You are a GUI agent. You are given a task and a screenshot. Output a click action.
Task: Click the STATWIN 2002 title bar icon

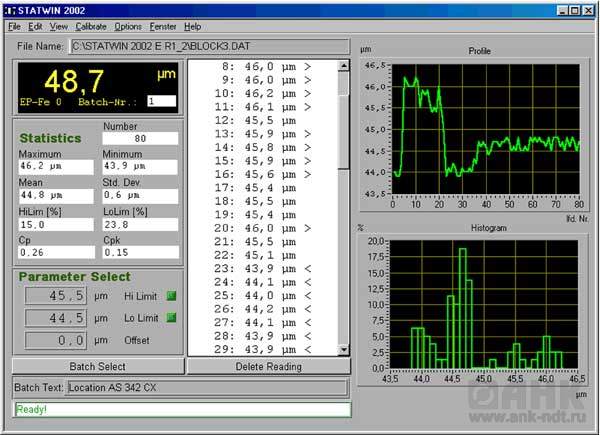[x=11, y=10]
